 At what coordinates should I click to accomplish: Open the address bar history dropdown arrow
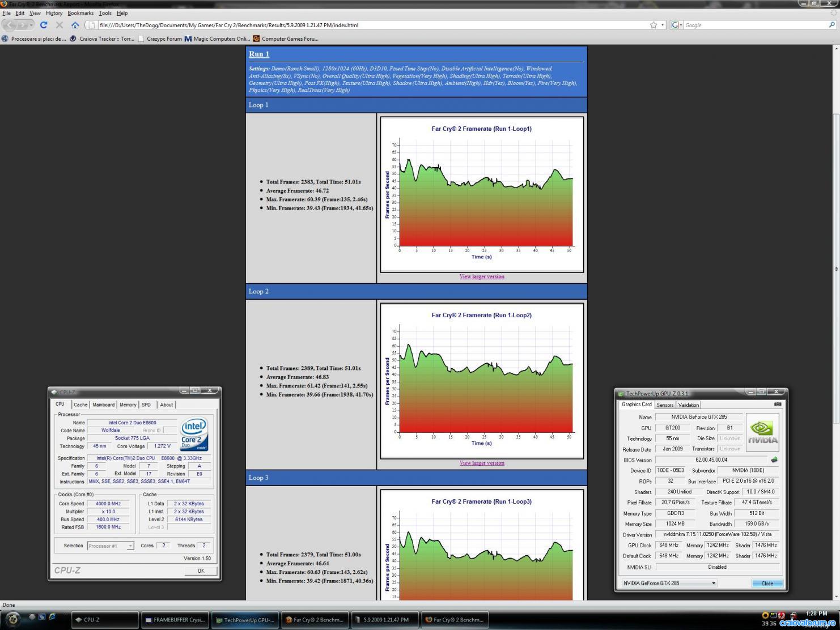coord(663,25)
